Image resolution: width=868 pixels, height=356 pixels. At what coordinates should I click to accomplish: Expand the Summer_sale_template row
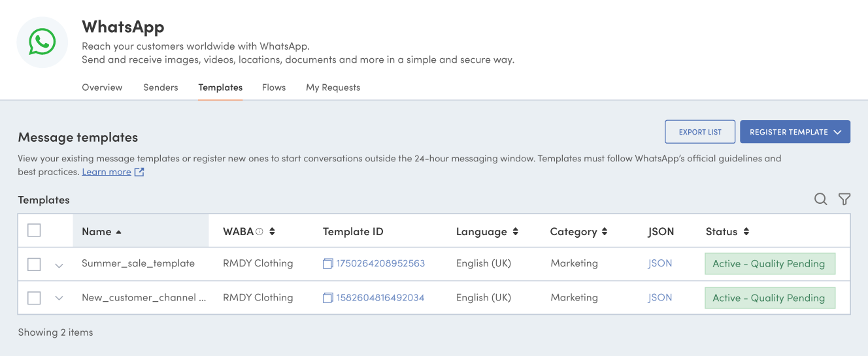(x=59, y=265)
